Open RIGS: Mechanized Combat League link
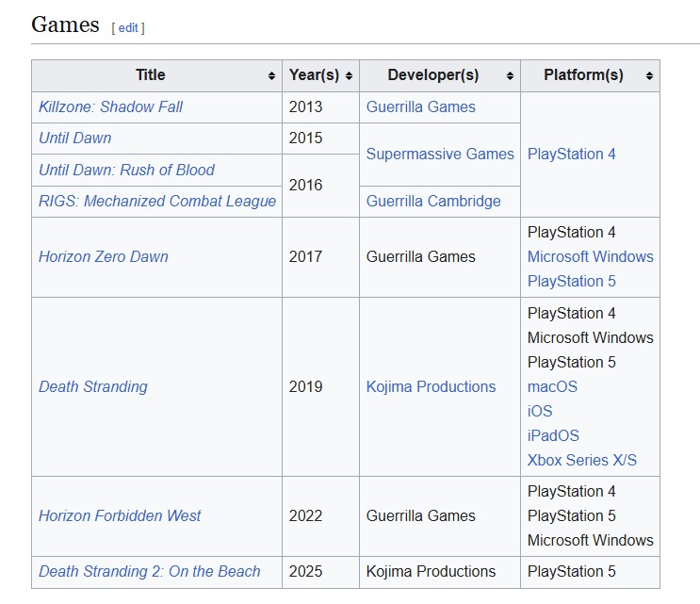 (x=157, y=202)
